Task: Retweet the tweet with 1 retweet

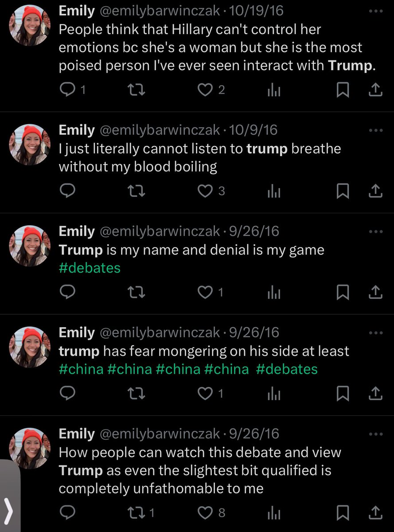Action: [x=136, y=513]
